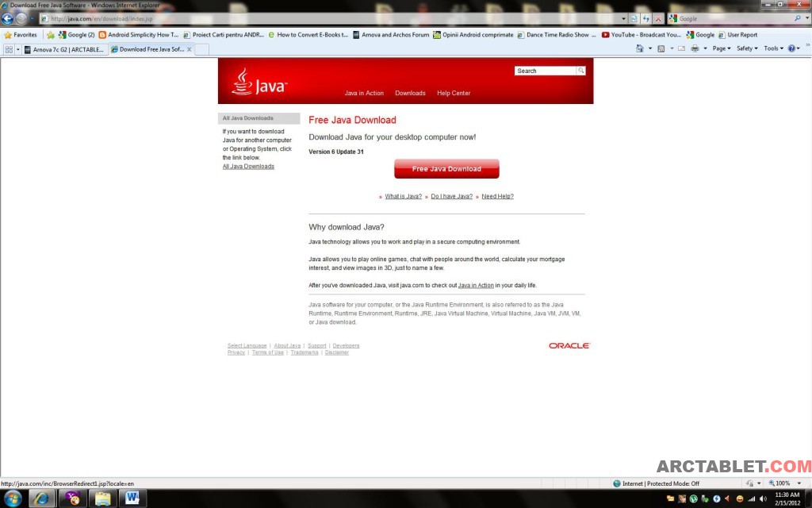Open the Dance Time Radio Show bookmark
The width and height of the screenshot is (812, 508).
(557, 35)
